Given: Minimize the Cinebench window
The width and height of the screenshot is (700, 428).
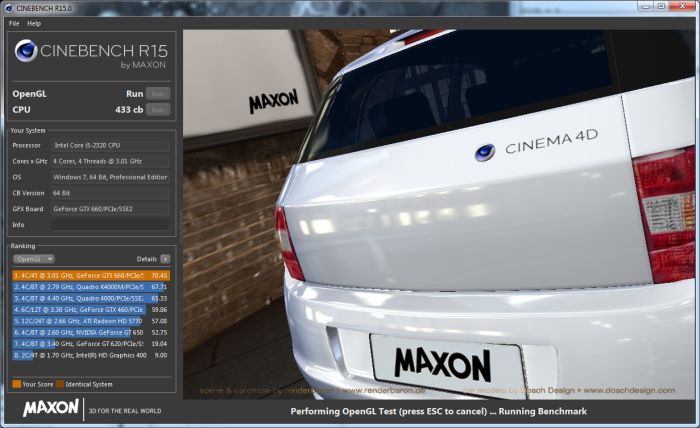Looking at the screenshot, I should point(645,6).
